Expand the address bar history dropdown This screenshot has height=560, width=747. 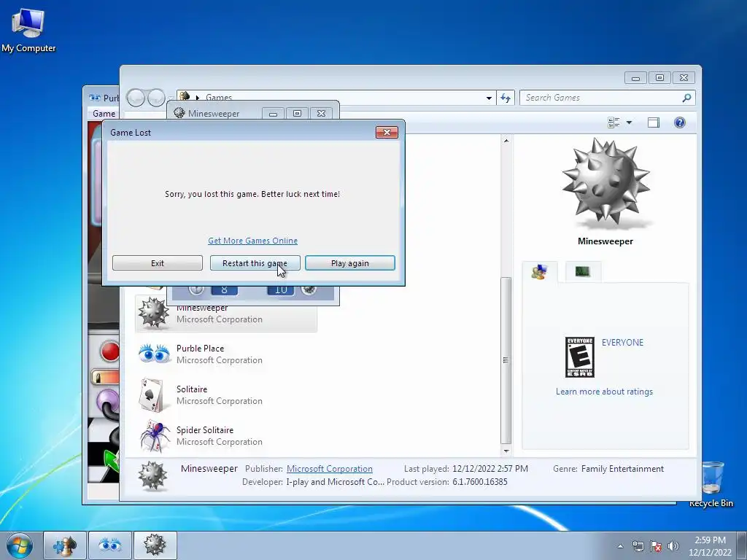tap(489, 98)
